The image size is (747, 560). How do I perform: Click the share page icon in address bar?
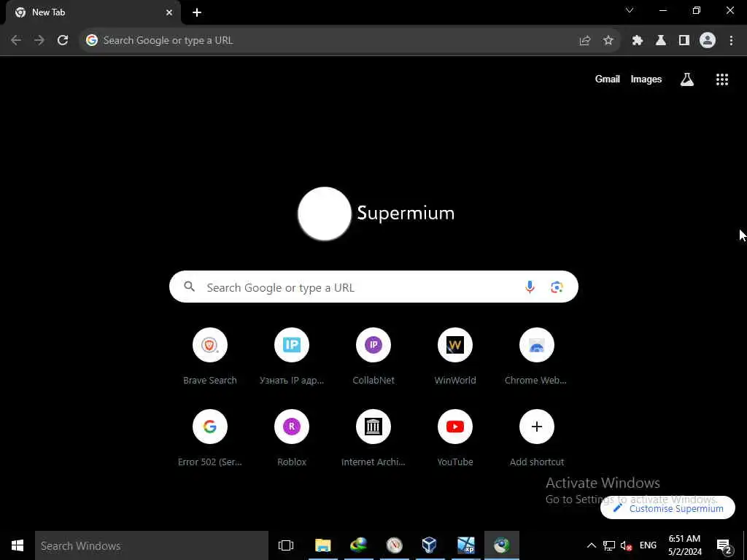[585, 41]
